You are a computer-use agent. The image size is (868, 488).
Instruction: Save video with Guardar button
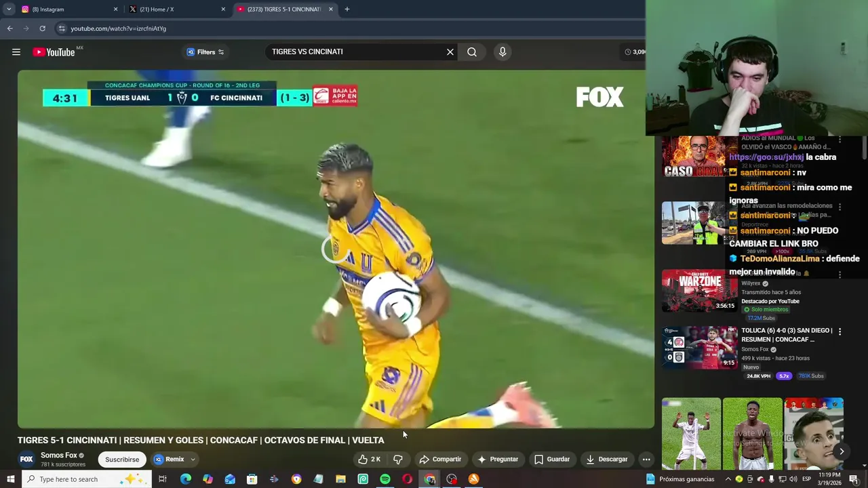(x=552, y=460)
